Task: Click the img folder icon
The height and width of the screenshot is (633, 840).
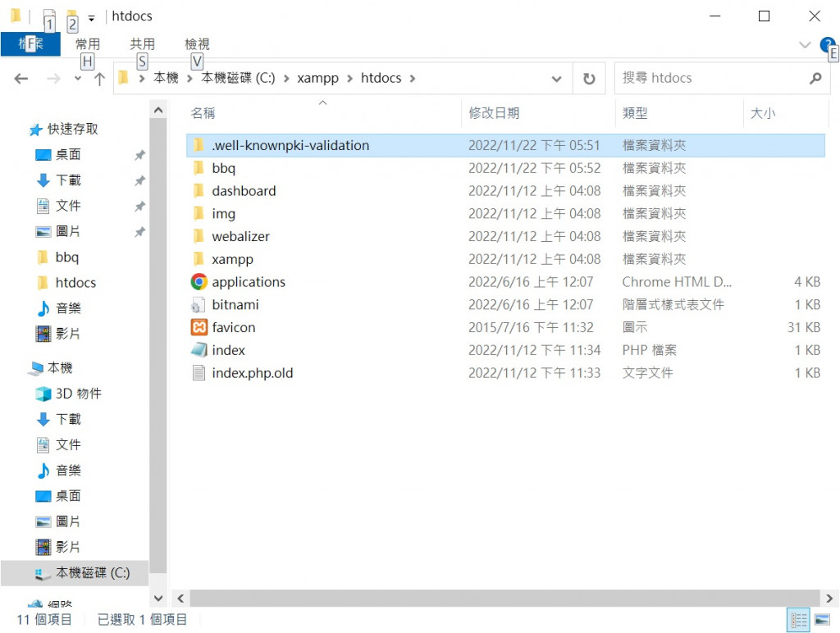Action: point(199,214)
